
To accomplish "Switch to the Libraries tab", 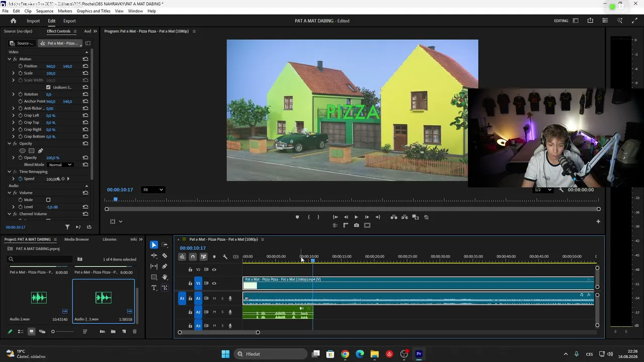I will click(109, 239).
